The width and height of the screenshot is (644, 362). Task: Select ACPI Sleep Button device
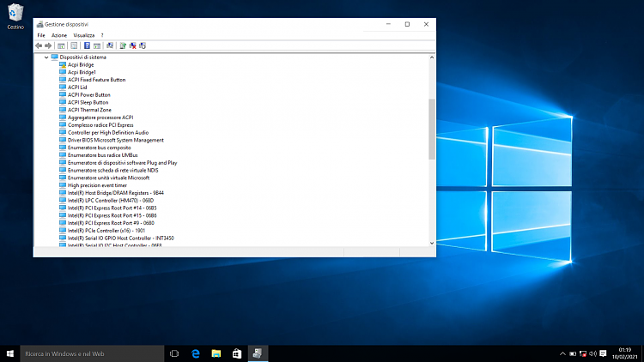click(88, 102)
